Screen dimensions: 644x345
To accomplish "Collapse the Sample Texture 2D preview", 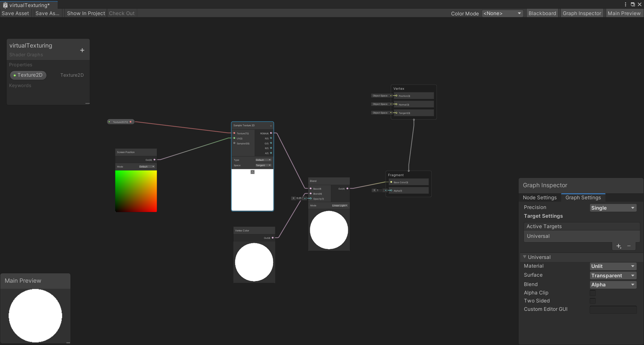I will pyautogui.click(x=253, y=172).
